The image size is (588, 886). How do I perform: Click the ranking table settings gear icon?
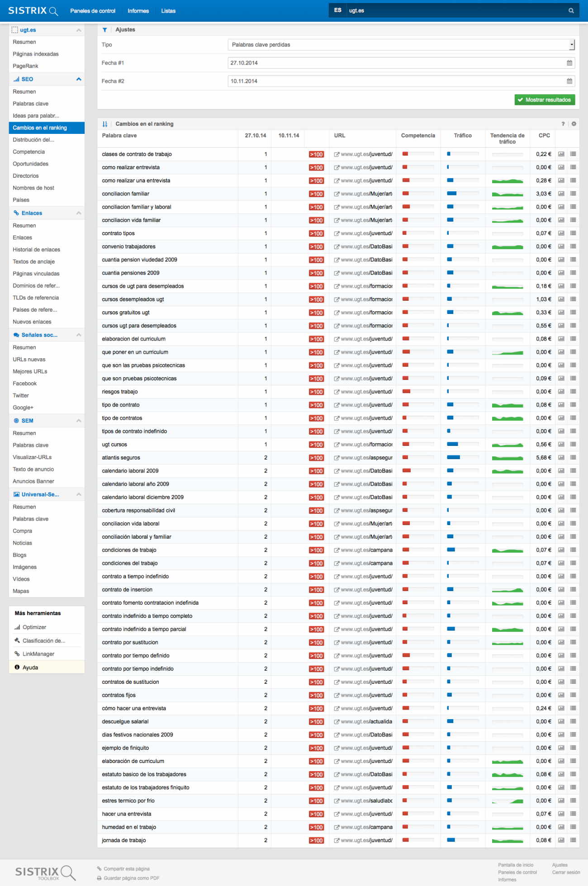pos(574,124)
